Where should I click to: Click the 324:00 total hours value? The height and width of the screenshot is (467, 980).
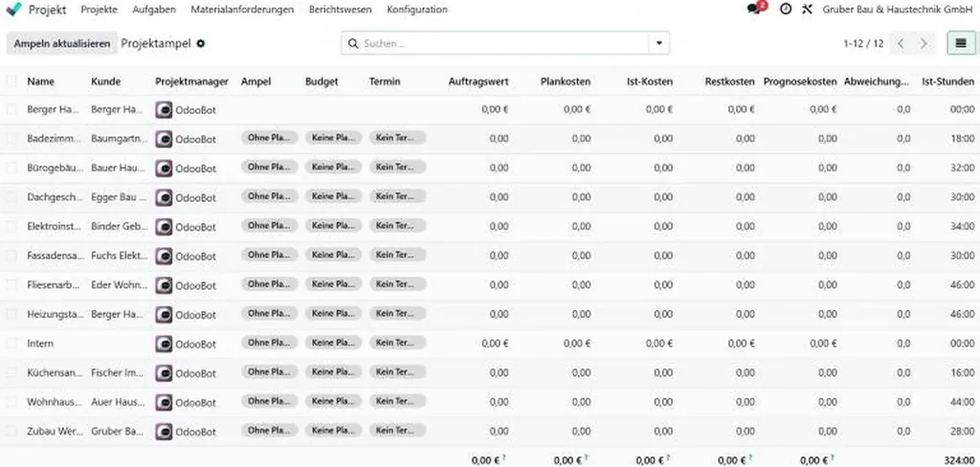tap(959, 460)
